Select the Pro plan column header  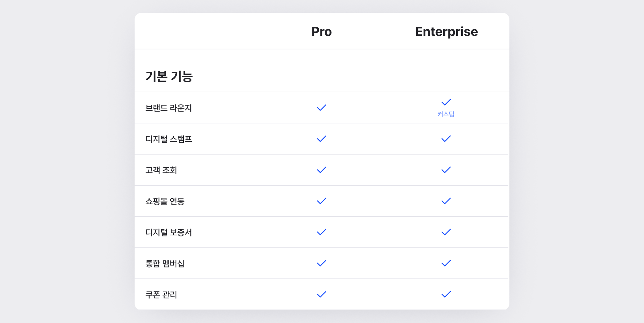click(x=322, y=31)
